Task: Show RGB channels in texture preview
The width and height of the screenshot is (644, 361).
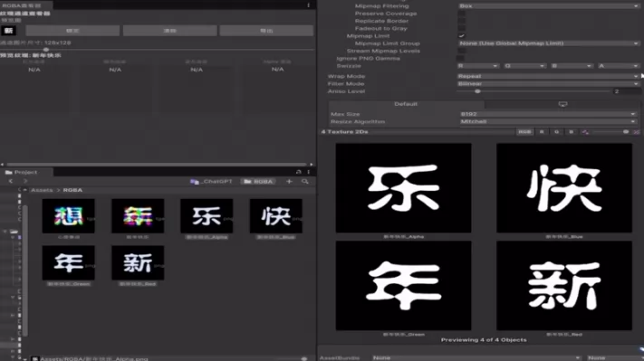Action: [x=524, y=132]
